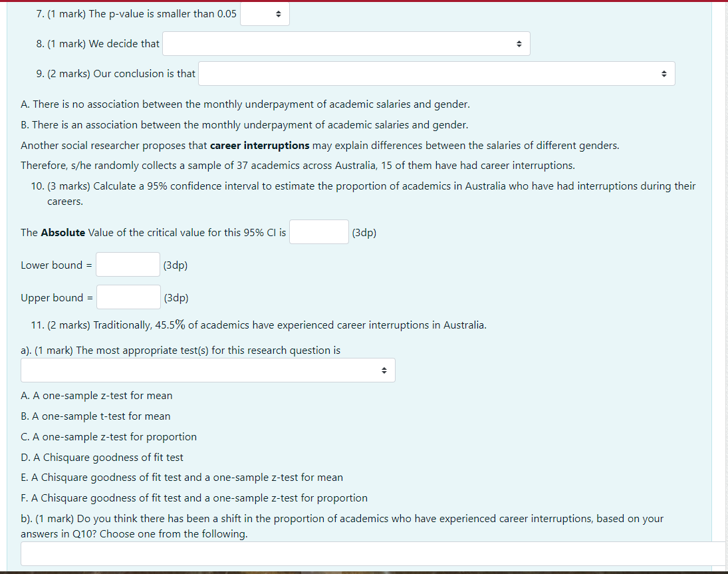Click the critical value input field
This screenshot has width=728, height=574.
coord(319,231)
